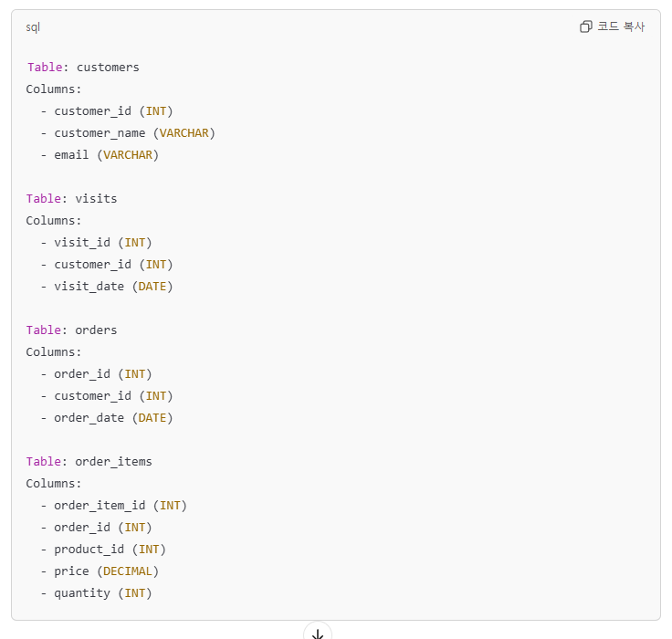Click the 'sql' language label
The width and height of the screenshot is (672, 639).
pos(33,27)
